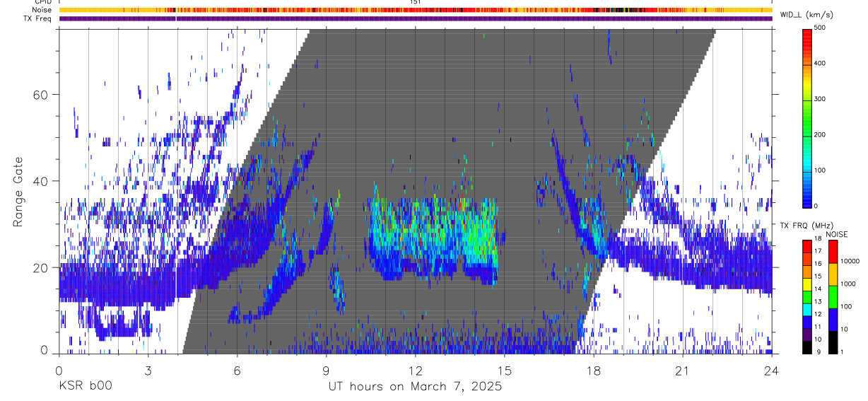
Task: Click x-axis tick label 15
Action: tap(504, 370)
